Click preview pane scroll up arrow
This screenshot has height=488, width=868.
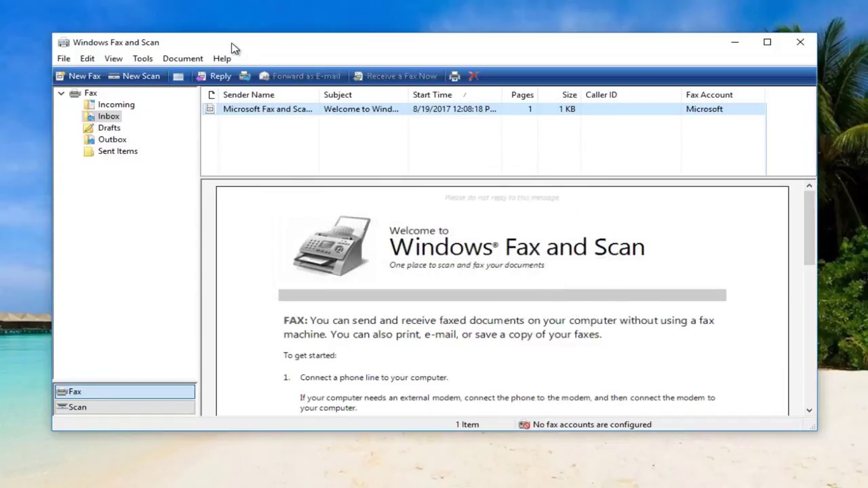pos(809,186)
